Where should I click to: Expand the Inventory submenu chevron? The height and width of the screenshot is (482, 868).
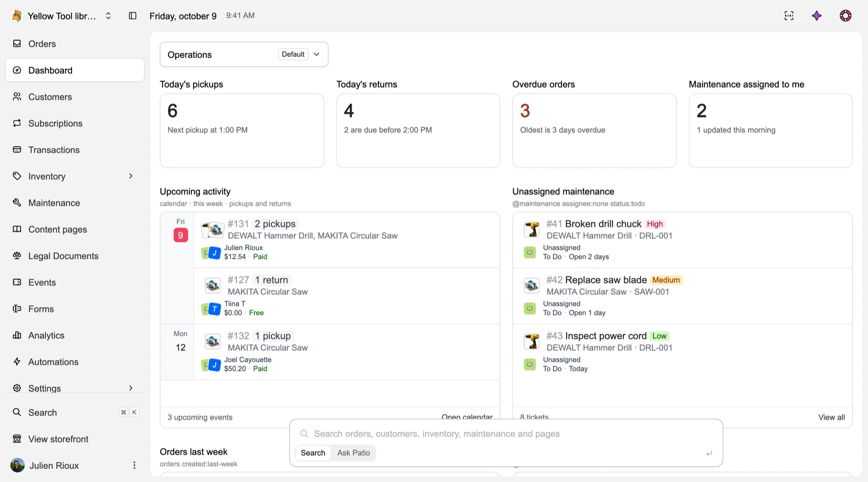pos(131,176)
